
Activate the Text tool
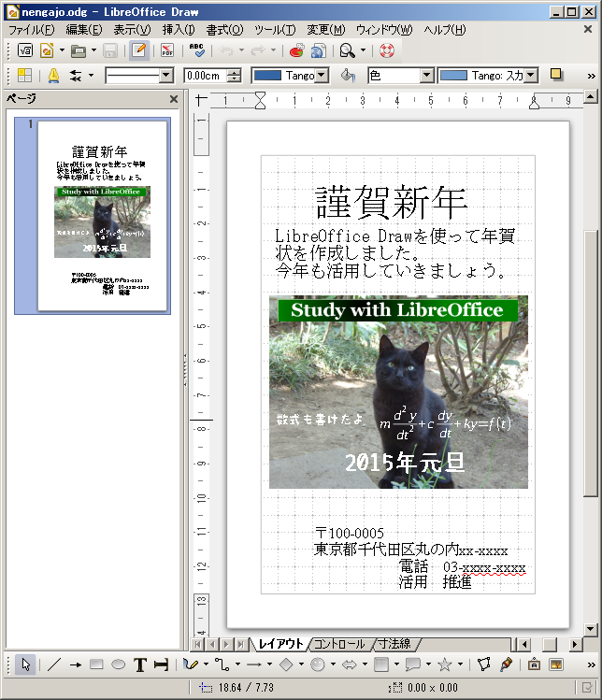coord(140,664)
